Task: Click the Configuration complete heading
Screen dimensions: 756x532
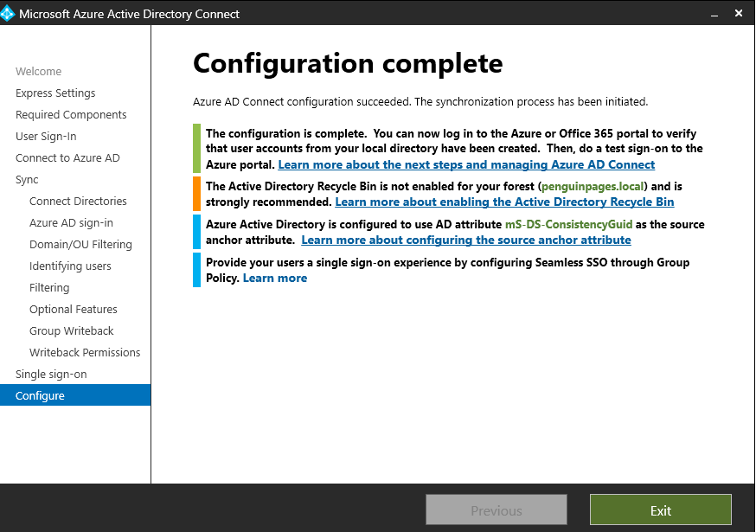Action: [348, 63]
